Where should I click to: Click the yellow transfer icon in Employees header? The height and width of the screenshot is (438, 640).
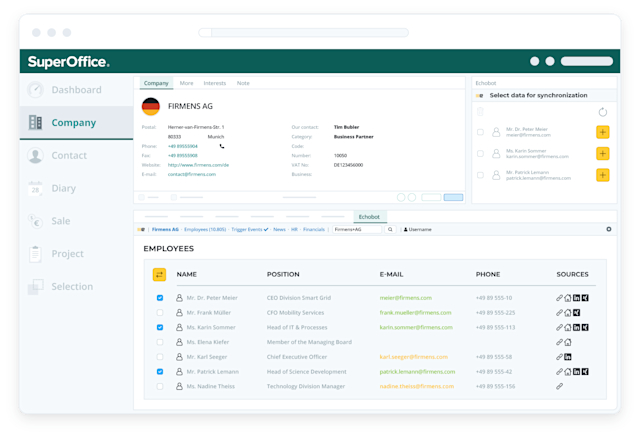point(159,274)
